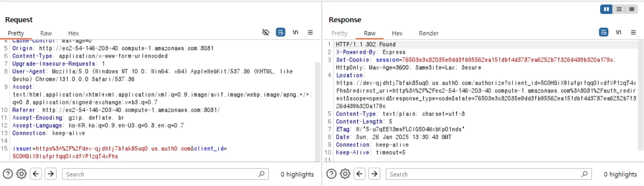Go to previous match in Request search
The width and height of the screenshot is (644, 186).
click(36, 174)
